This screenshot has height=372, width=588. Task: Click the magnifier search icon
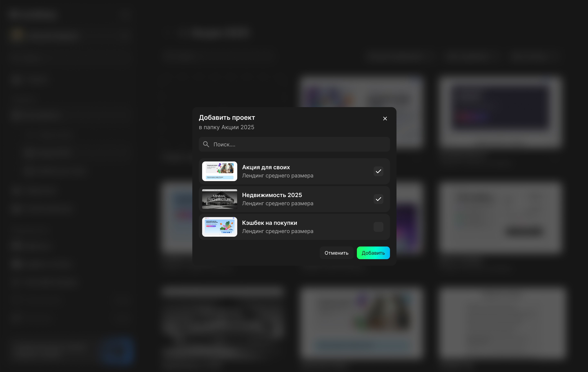(206, 144)
